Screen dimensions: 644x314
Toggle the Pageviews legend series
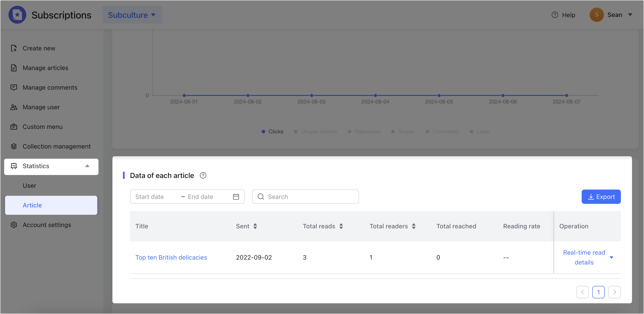pos(364,131)
